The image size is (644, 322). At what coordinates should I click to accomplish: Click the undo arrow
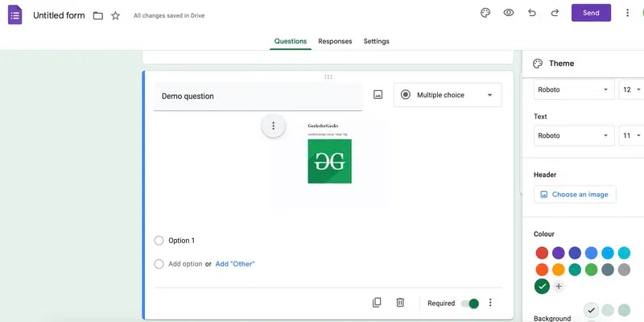pos(532,13)
